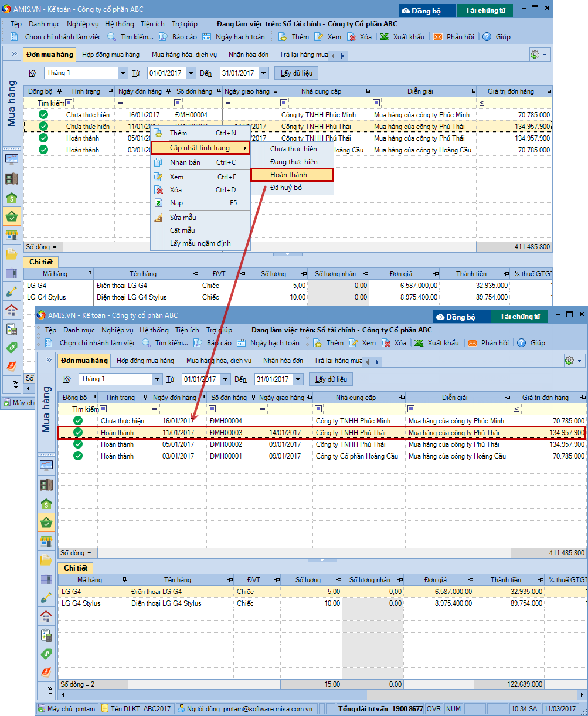588x716 pixels.
Task: Expand the Kỳ 'Tháng 1' dropdown in front window
Action: 157,379
